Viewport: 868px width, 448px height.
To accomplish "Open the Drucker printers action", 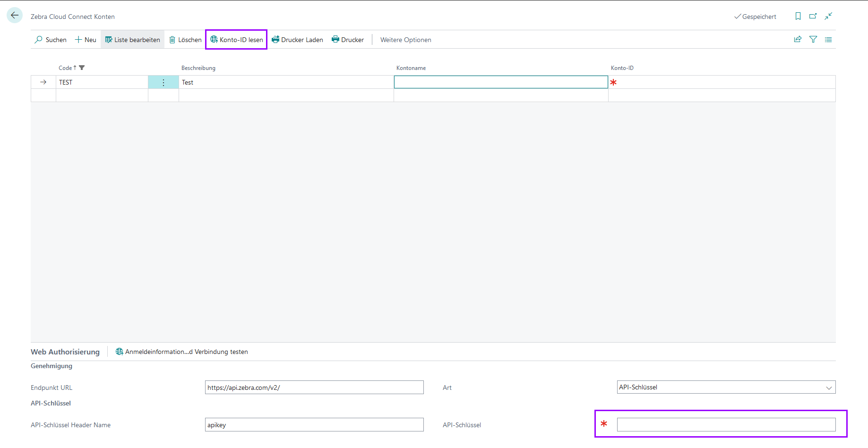I will click(348, 40).
